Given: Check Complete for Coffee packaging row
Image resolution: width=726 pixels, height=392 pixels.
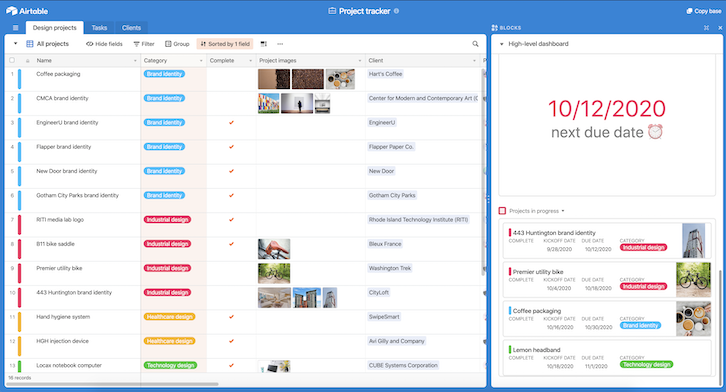Looking at the screenshot, I should coord(231,74).
